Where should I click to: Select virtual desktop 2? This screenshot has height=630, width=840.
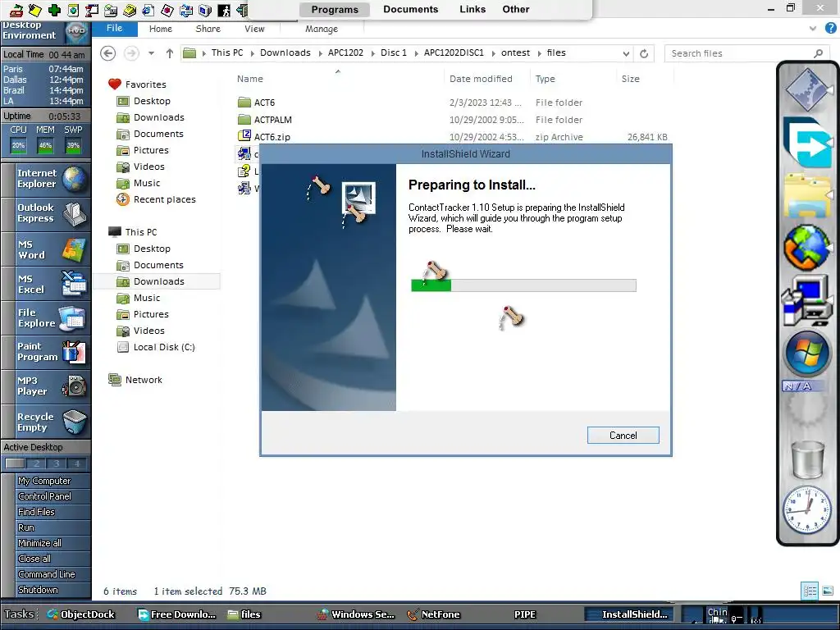35,464
